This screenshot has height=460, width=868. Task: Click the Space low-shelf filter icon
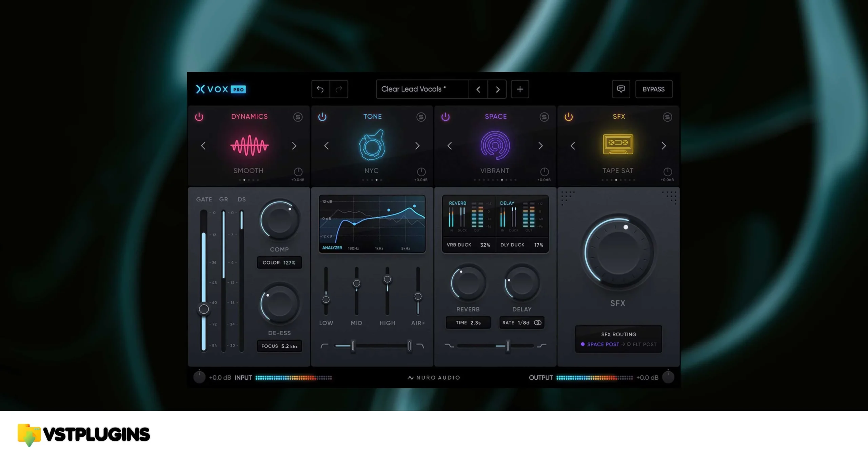click(x=449, y=346)
